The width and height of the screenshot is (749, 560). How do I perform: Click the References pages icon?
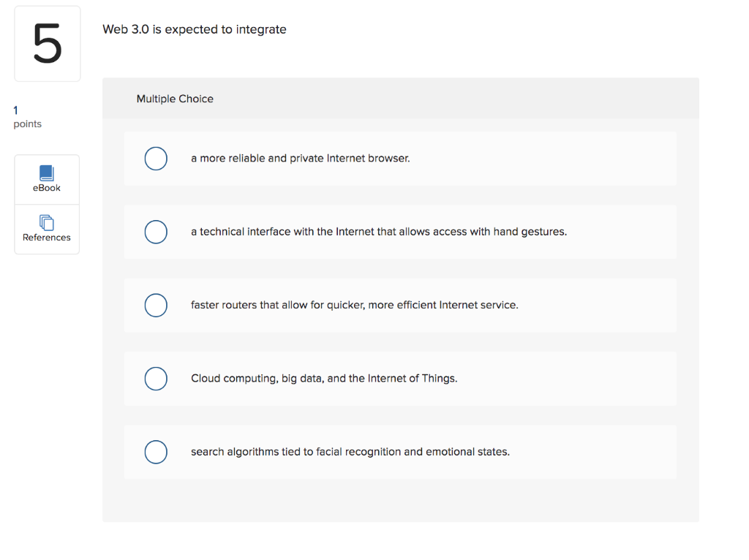coord(46,224)
